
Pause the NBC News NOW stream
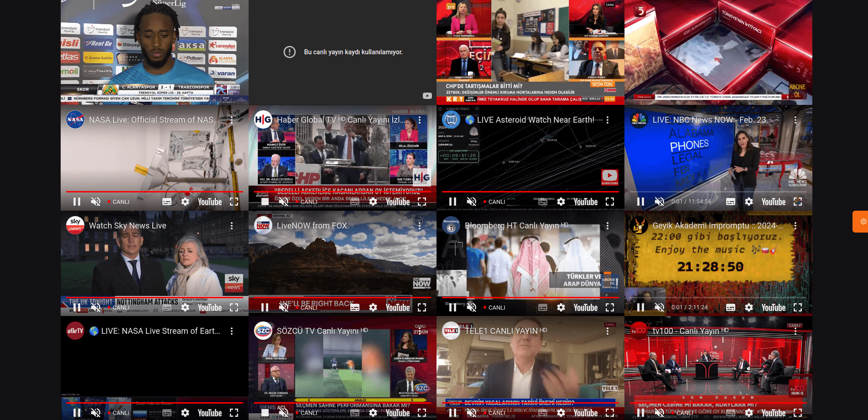[x=641, y=202]
